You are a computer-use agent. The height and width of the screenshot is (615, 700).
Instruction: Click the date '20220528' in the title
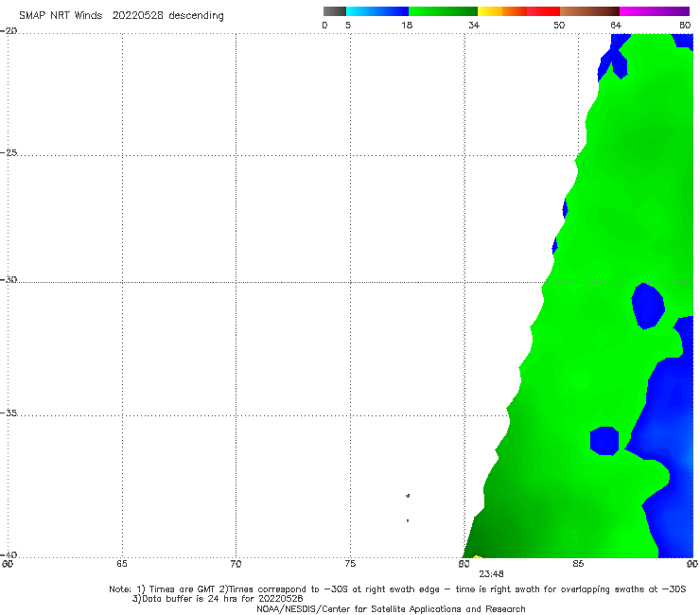pyautogui.click(x=137, y=15)
